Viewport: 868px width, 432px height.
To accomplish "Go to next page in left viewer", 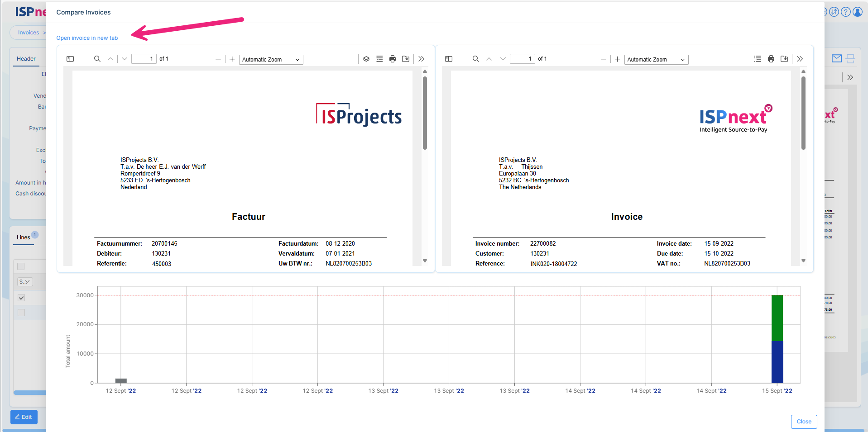I will point(125,59).
